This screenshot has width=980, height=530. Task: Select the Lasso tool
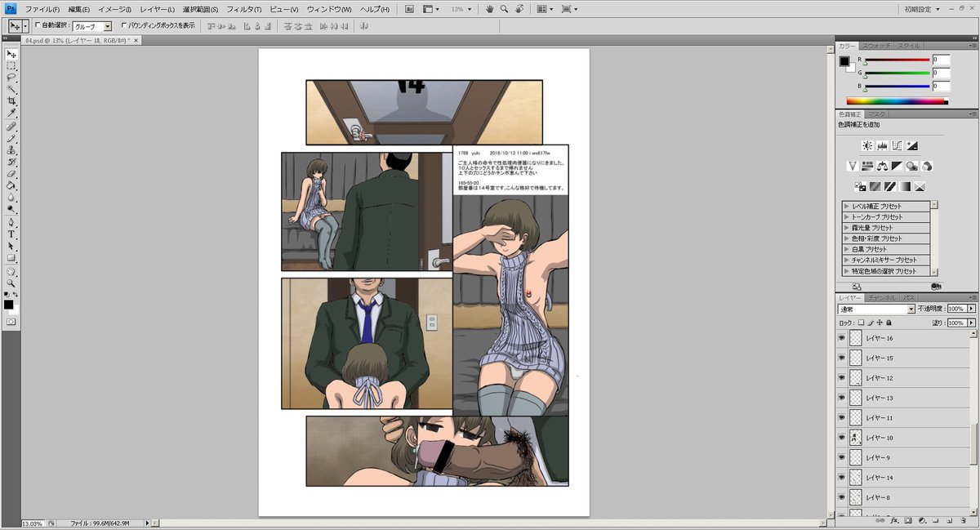11,77
